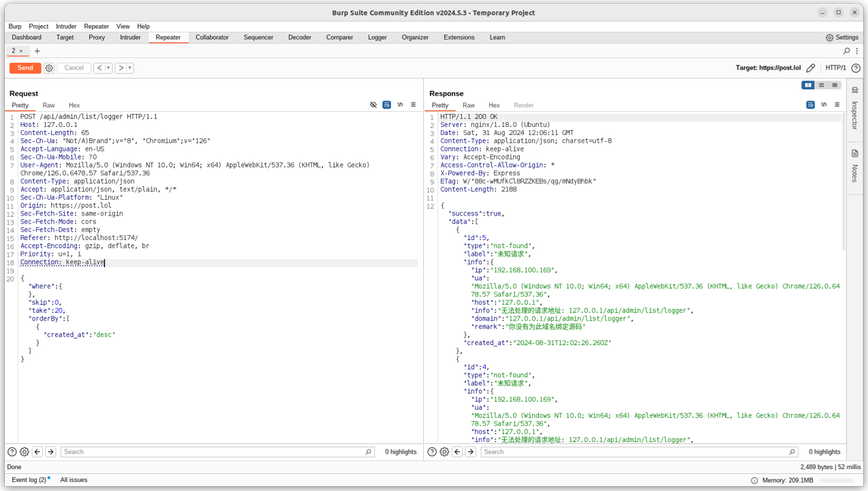Toggle response show newline characters
Screen dimensions: 868x491
824,105
